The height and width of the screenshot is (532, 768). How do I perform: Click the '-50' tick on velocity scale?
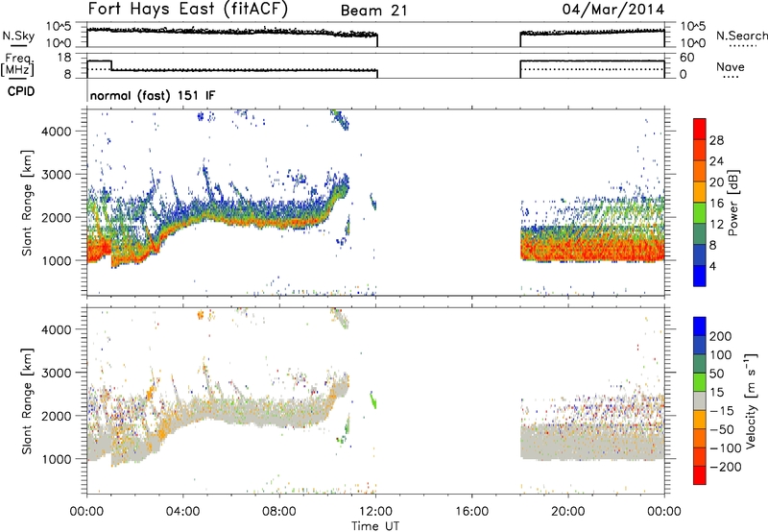(x=722, y=429)
